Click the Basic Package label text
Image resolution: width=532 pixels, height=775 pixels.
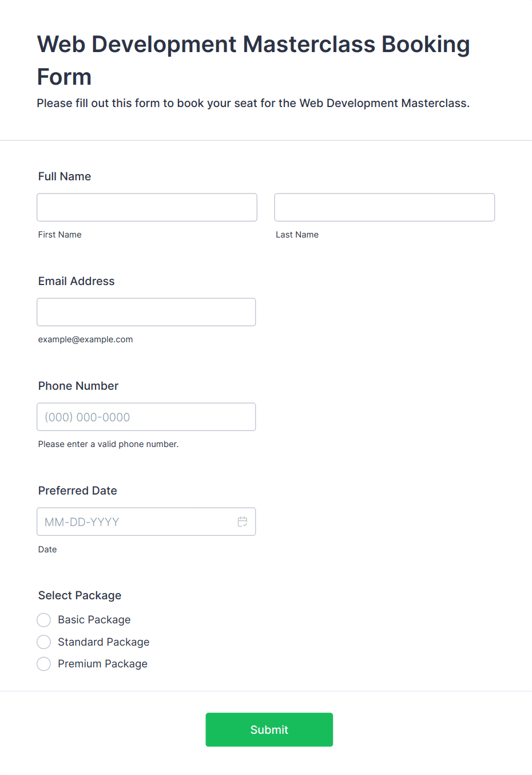pos(94,620)
